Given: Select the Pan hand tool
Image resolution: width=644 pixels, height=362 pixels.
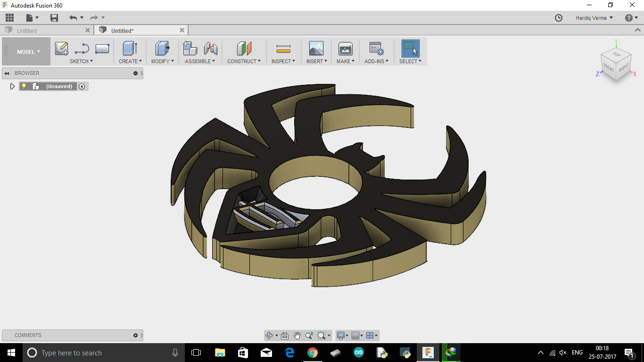Looking at the screenshot, I should coord(297,336).
